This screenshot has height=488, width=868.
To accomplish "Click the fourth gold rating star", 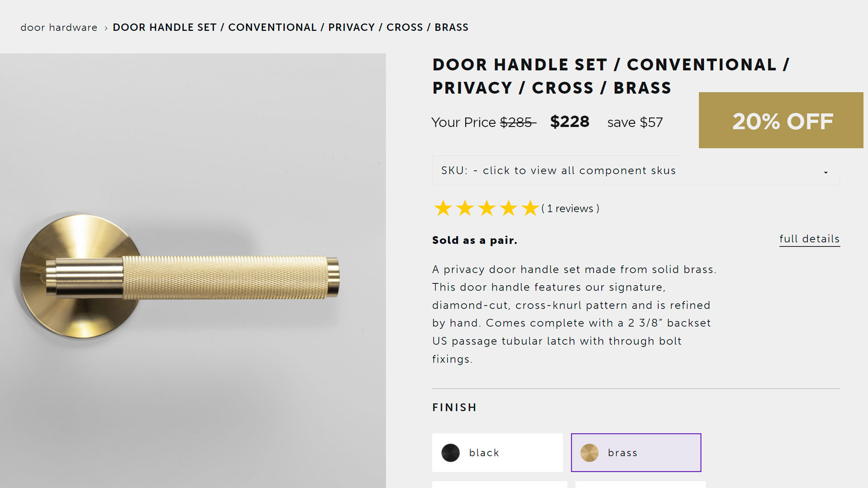I will (x=509, y=209).
